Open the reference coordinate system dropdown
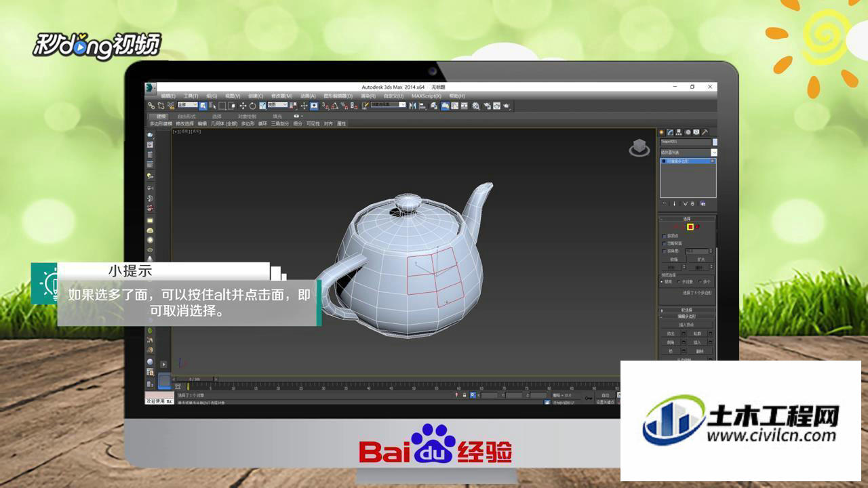The width and height of the screenshot is (868, 488). coord(277,105)
